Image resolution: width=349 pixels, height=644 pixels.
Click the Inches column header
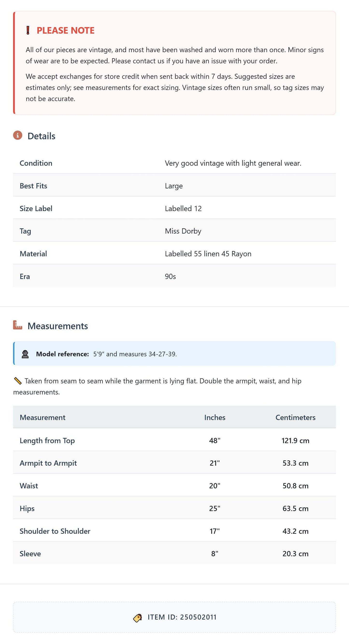pyautogui.click(x=215, y=417)
